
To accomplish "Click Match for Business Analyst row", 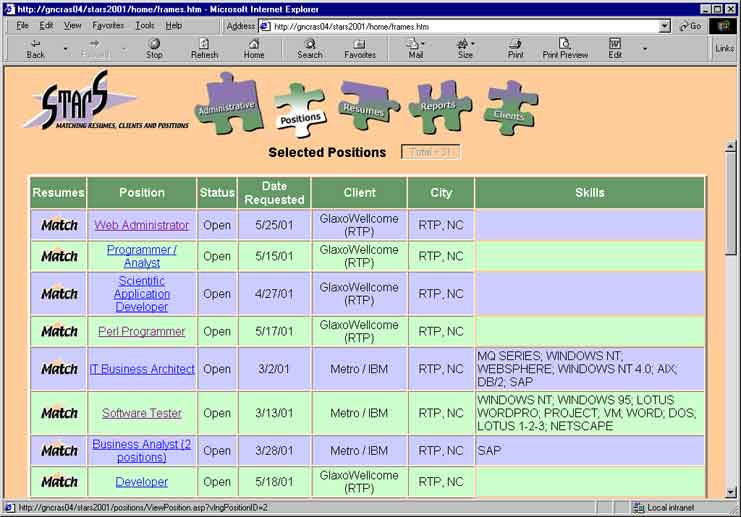I will 59,450.
